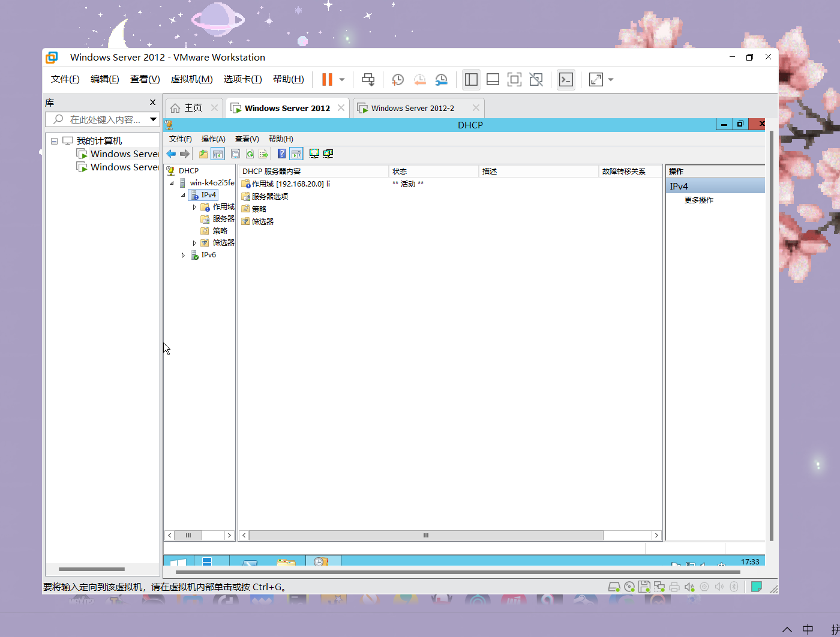The image size is (840, 637).
Task: Toggle the thumbnail bar view icon
Action: click(x=493, y=79)
